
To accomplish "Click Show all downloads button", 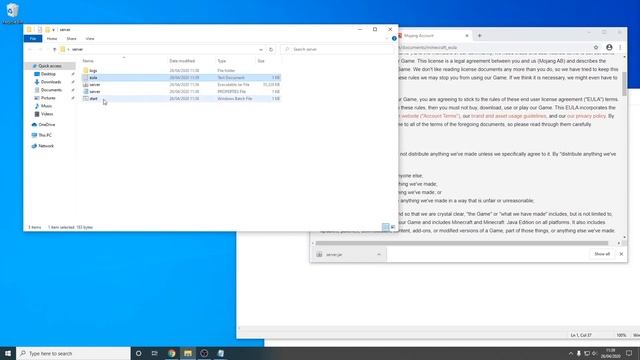I will click(602, 254).
